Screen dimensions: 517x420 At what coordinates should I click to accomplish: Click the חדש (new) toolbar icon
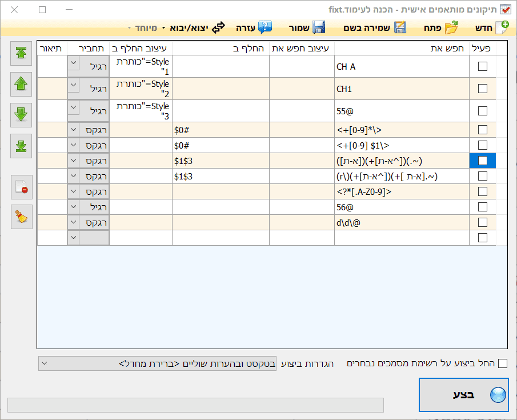tap(503, 27)
